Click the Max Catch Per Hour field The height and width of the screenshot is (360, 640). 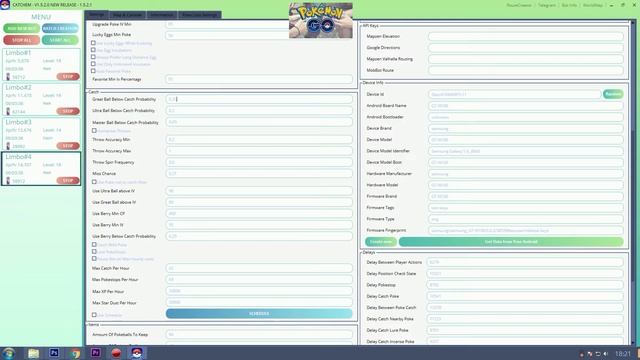click(x=259, y=268)
